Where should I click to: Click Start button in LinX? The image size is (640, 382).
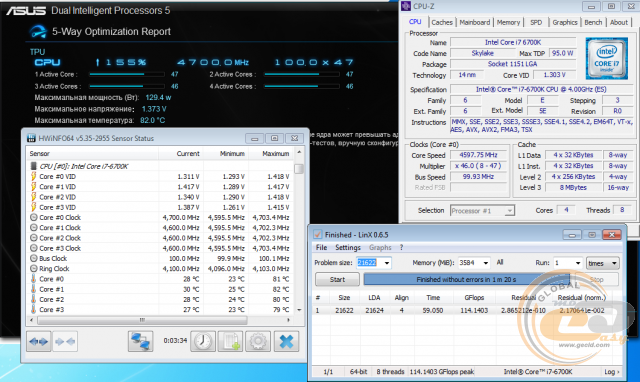[337, 280]
